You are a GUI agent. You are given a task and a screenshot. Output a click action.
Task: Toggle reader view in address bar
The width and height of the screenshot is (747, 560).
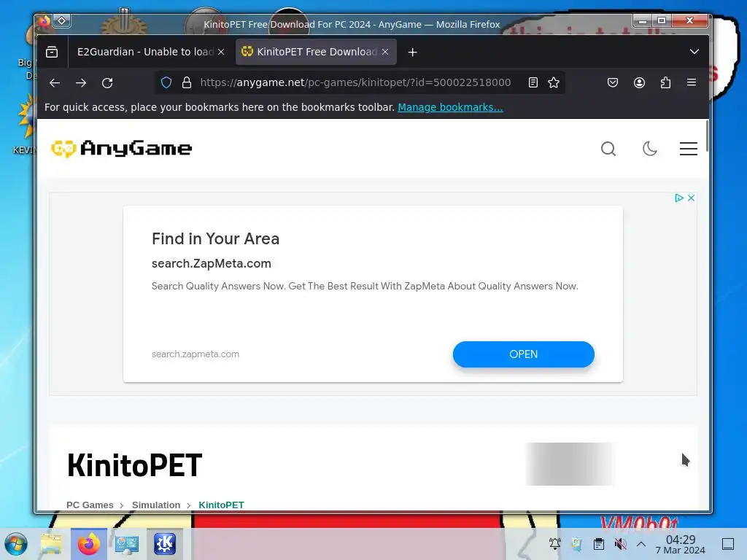533,83
